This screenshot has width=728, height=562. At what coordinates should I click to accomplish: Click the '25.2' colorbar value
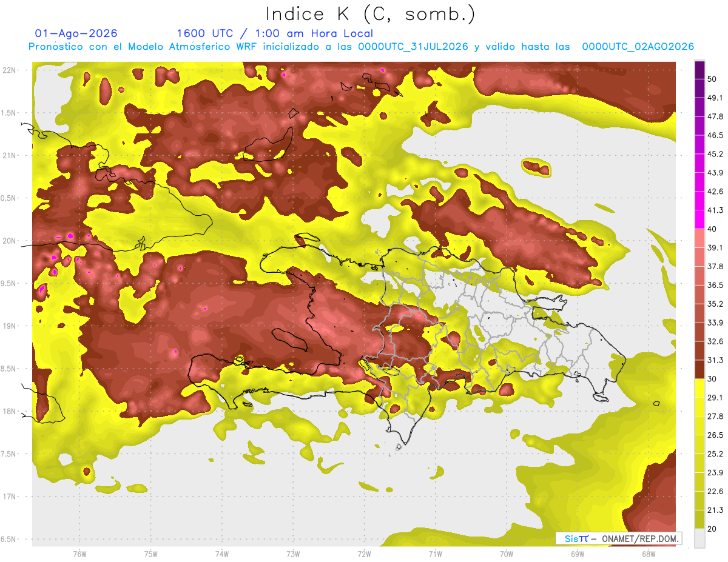tap(715, 454)
